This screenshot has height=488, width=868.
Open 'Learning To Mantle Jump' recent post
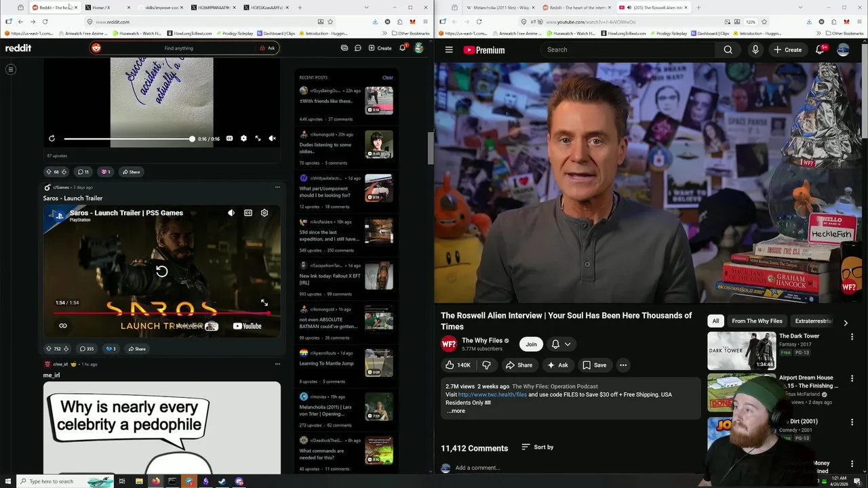point(326,363)
